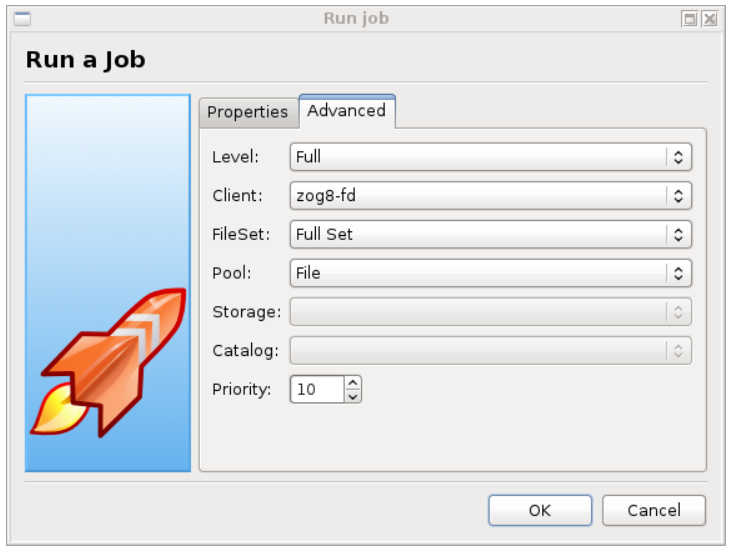Click the Pool dropdown arrow
The height and width of the screenshot is (550, 733).
[679, 273]
